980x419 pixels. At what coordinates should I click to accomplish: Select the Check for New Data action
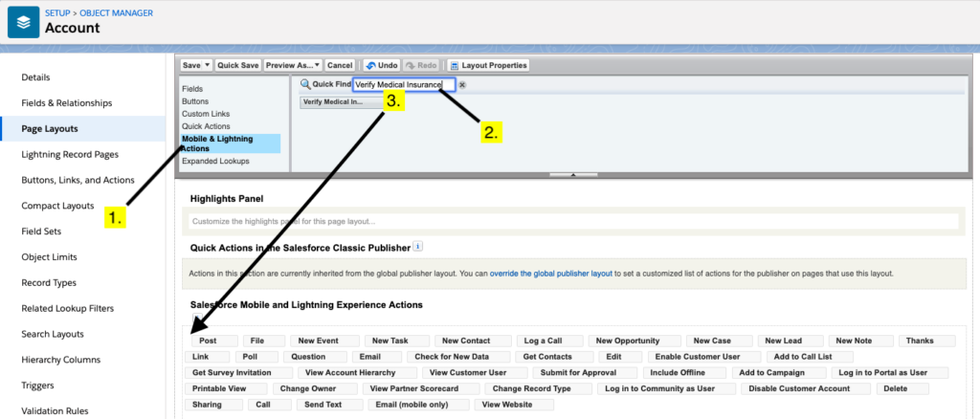458,357
